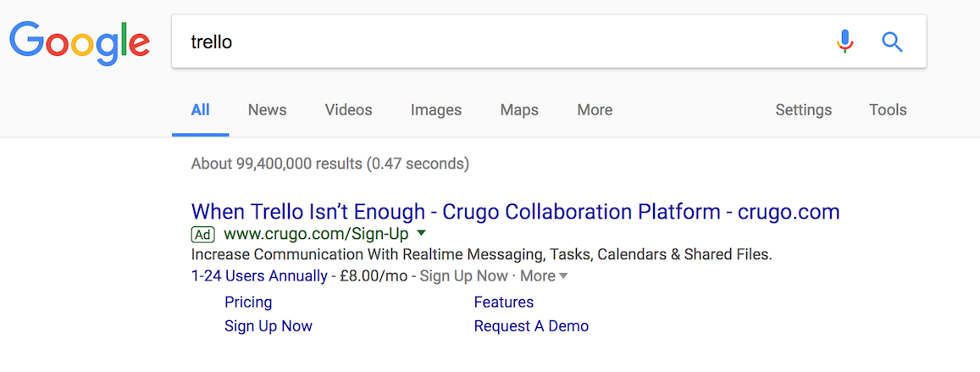Start voice search with microphone icon

(844, 42)
